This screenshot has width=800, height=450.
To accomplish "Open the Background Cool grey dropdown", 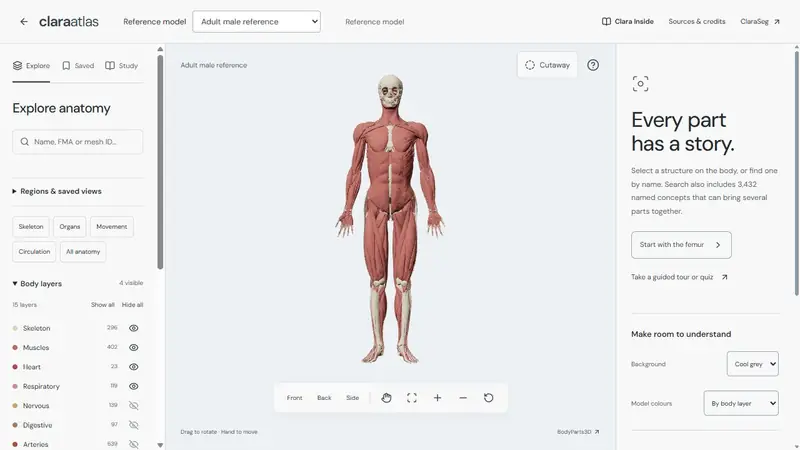I will pos(753,364).
